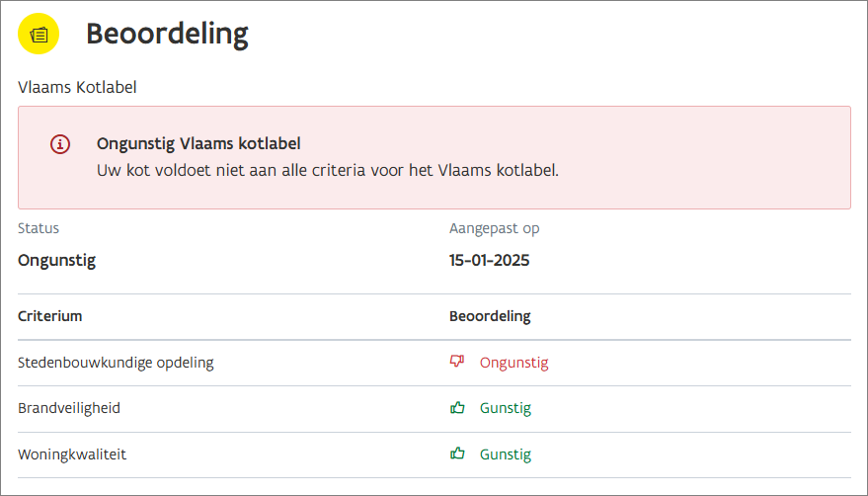Click the 'Aangepast op' field label

(x=494, y=228)
